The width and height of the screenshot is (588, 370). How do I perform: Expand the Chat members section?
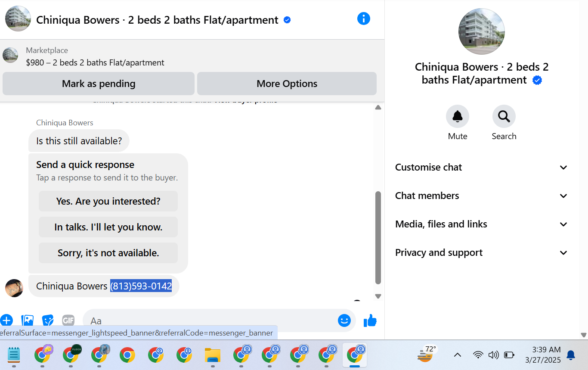click(482, 196)
